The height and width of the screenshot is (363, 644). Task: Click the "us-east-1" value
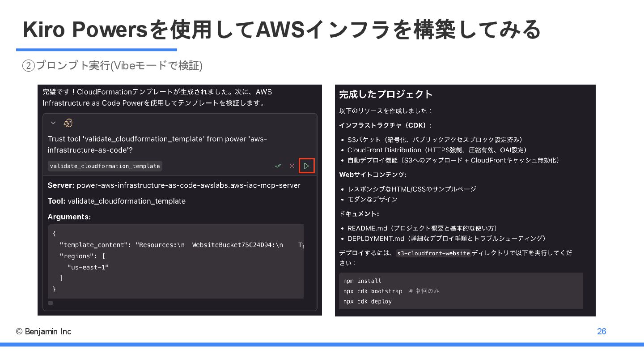[x=88, y=267]
